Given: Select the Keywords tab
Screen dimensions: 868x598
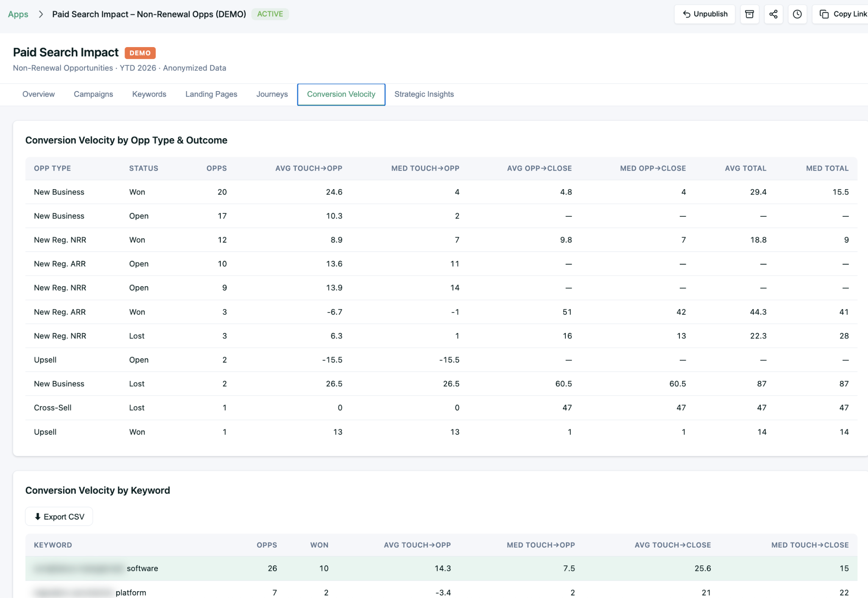Looking at the screenshot, I should pyautogui.click(x=149, y=94).
